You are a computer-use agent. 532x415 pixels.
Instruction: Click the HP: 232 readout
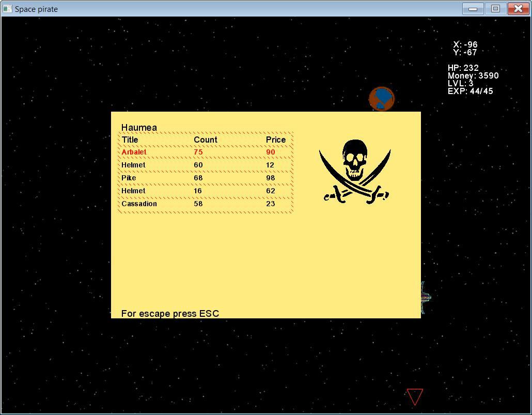point(463,68)
